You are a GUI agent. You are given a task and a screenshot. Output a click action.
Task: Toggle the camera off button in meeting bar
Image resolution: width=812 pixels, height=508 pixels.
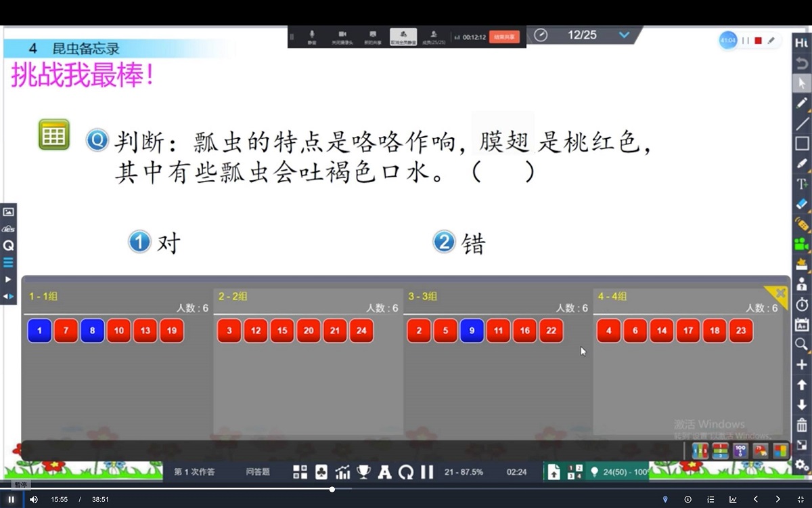coord(342,37)
